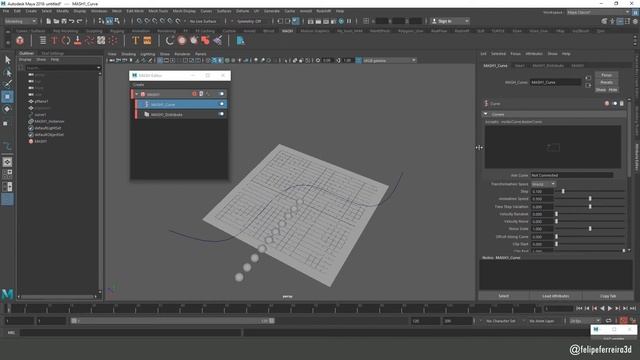Image resolution: width=640 pixels, height=360 pixels.
Task: Click the highlighted Move tool in toolbox
Action: click(7, 97)
